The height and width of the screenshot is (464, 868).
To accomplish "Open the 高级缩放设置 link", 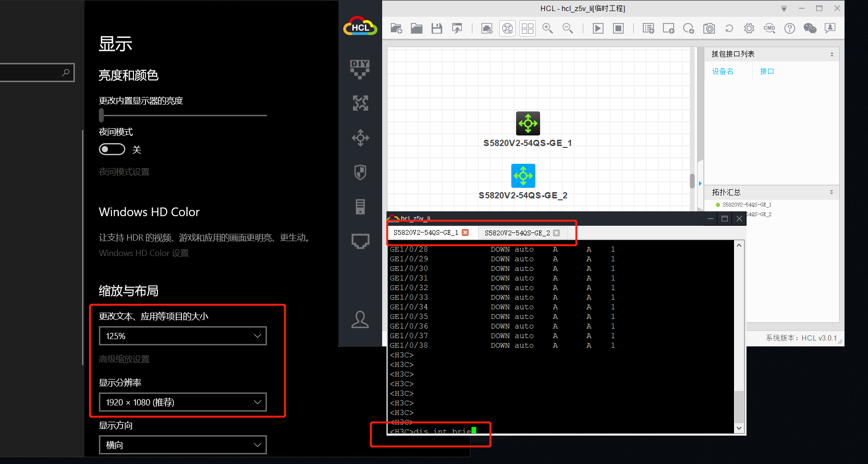I will 124,359.
